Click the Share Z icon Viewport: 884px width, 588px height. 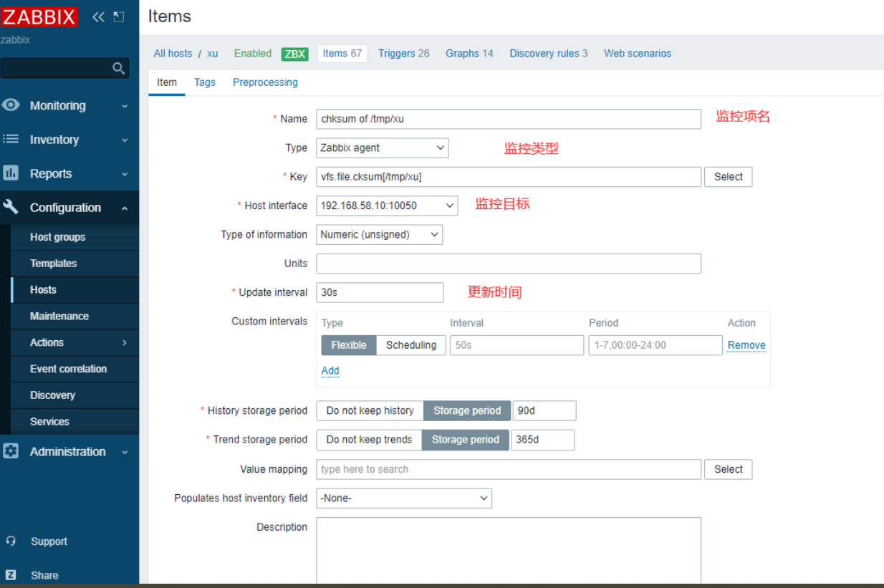coord(11,574)
